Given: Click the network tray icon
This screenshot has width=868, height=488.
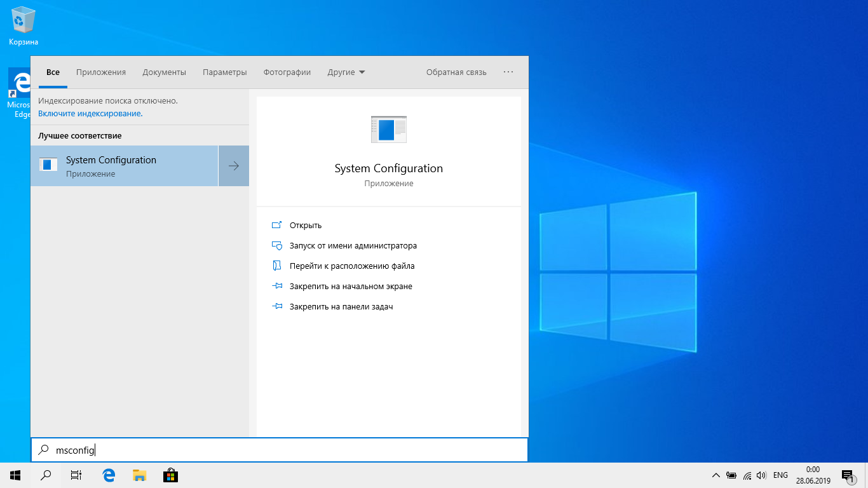Looking at the screenshot, I should point(747,475).
